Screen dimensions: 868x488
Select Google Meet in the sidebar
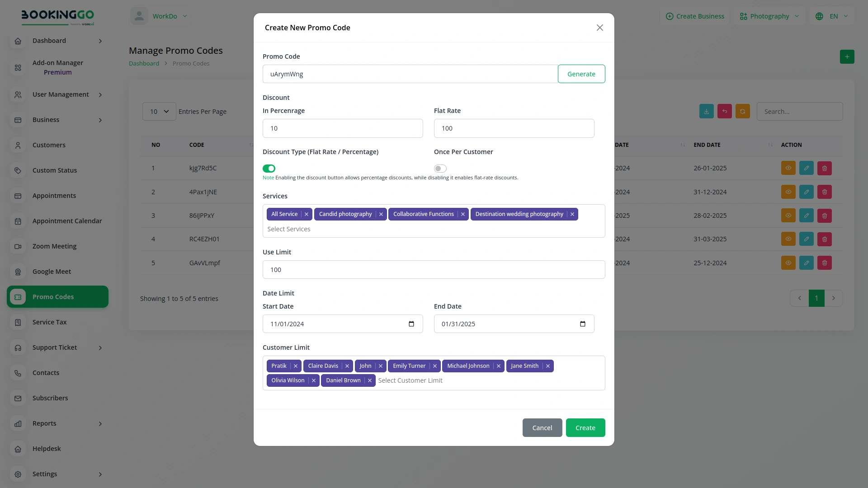point(51,272)
